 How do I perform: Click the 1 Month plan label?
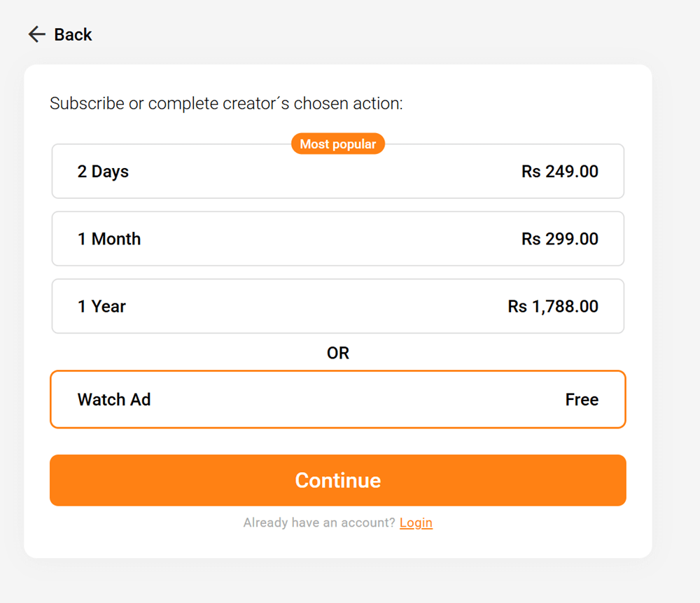[109, 238]
